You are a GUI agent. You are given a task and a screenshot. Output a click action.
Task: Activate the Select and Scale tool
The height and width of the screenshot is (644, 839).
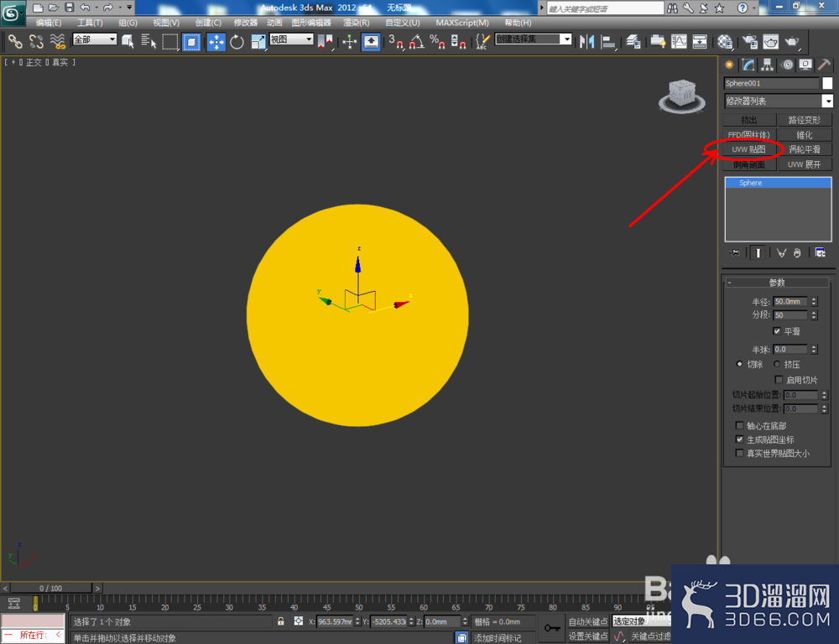click(258, 41)
